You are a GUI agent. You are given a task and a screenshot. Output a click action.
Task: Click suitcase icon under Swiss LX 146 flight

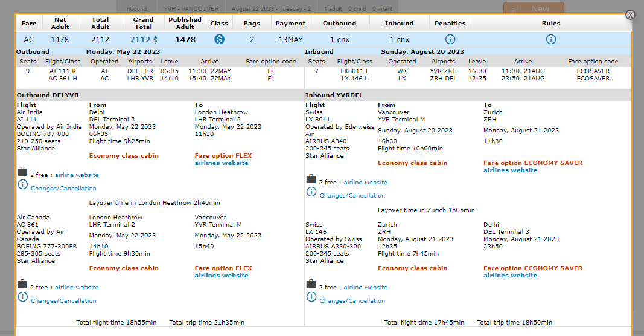(311, 284)
